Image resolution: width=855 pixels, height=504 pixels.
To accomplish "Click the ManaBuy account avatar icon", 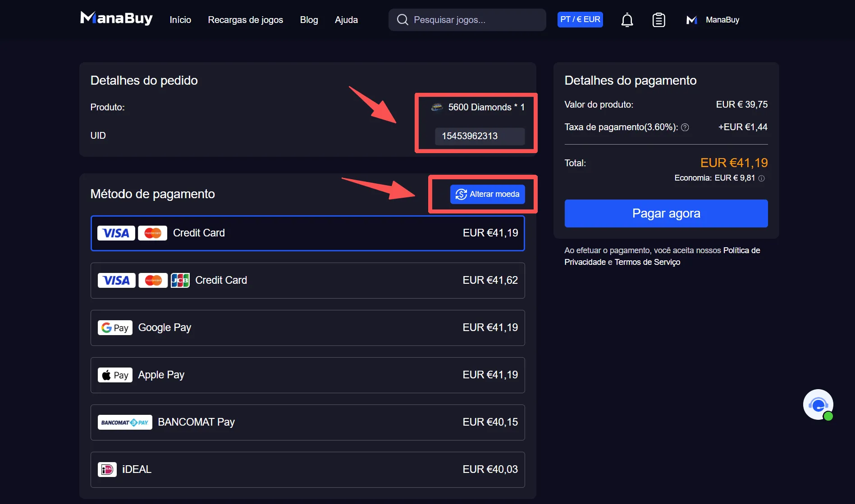I will [691, 20].
